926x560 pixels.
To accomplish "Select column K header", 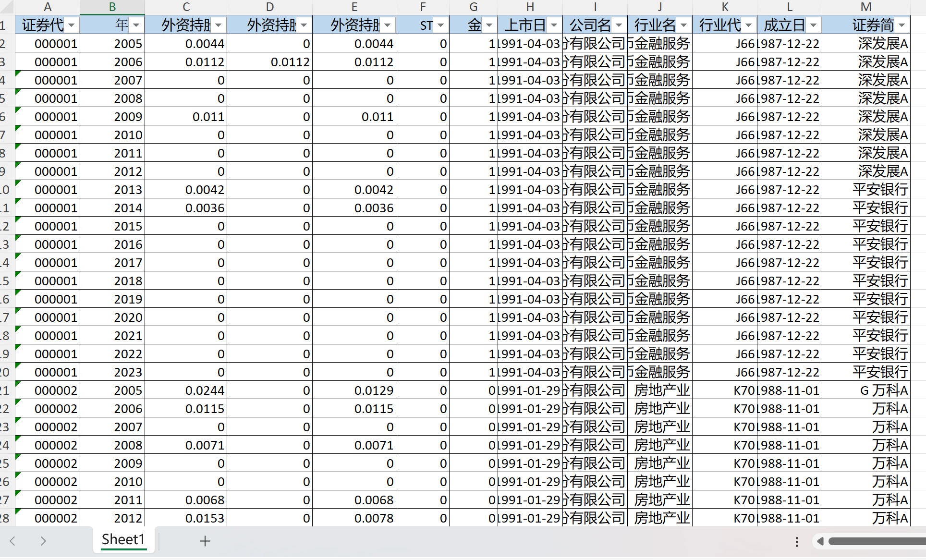I will pos(725,7).
